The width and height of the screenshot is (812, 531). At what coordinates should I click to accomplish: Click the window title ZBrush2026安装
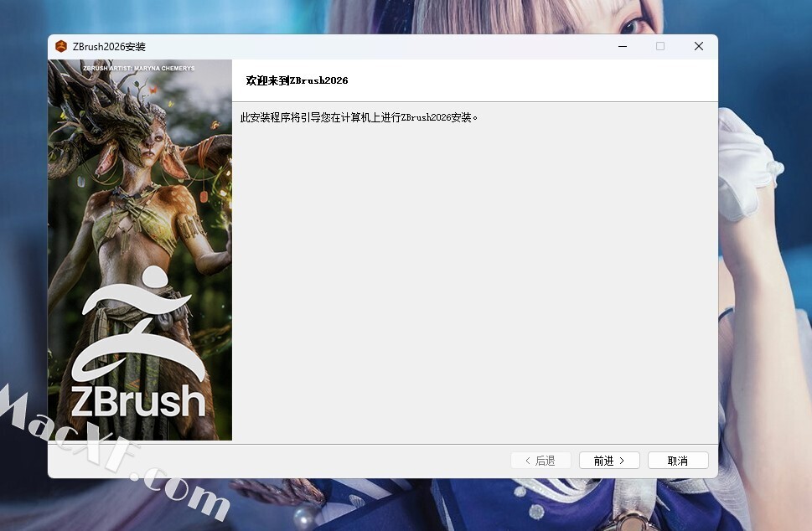click(x=109, y=47)
